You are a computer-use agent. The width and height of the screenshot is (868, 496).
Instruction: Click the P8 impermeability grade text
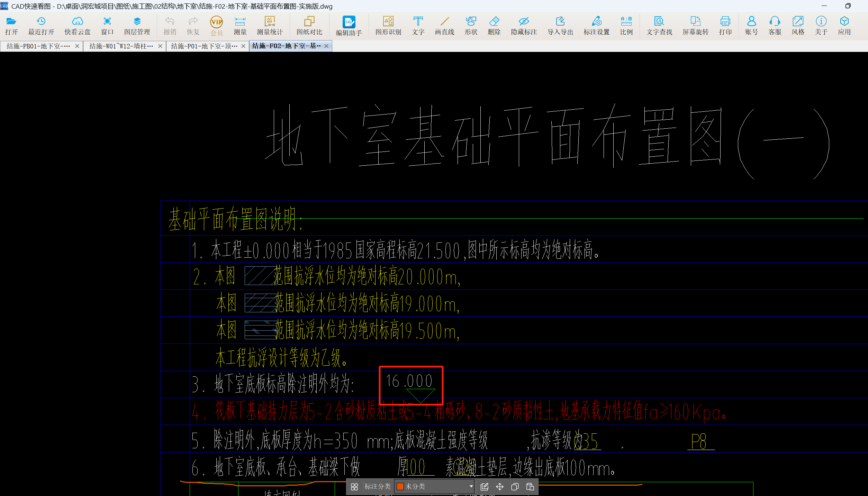(x=698, y=442)
